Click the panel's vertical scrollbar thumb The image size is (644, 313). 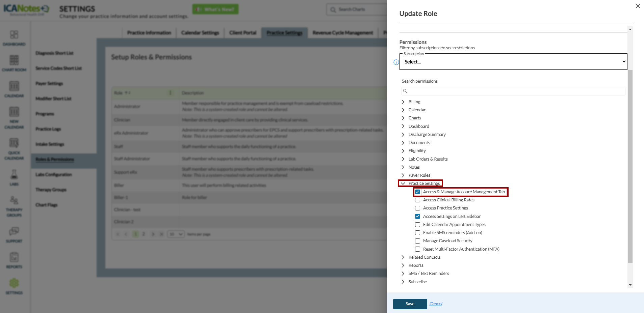point(630,167)
